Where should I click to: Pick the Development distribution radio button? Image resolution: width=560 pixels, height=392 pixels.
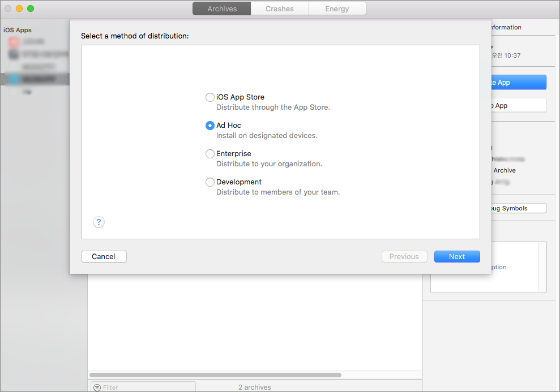[x=210, y=182]
